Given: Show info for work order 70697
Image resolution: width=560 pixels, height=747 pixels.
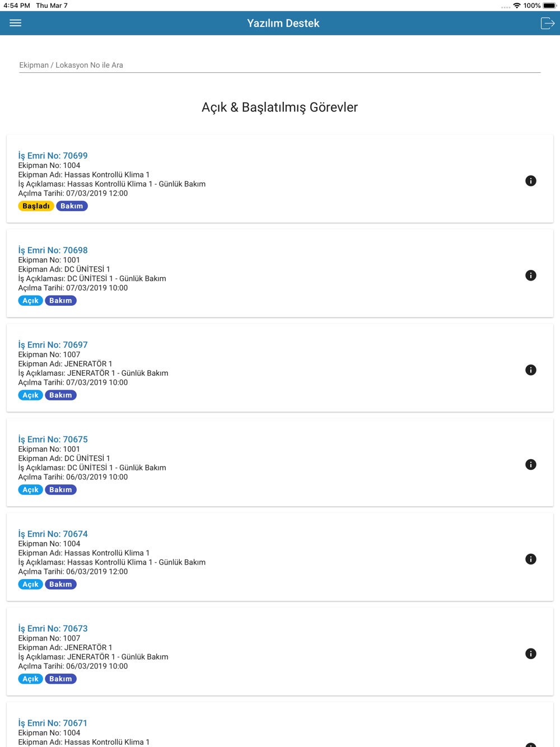Looking at the screenshot, I should pos(531,370).
